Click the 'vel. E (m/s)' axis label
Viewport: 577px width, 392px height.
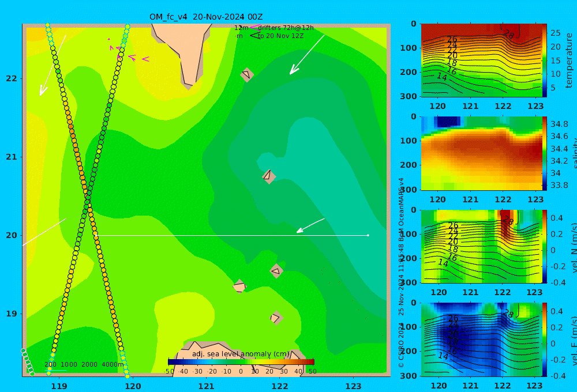pyautogui.click(x=574, y=341)
